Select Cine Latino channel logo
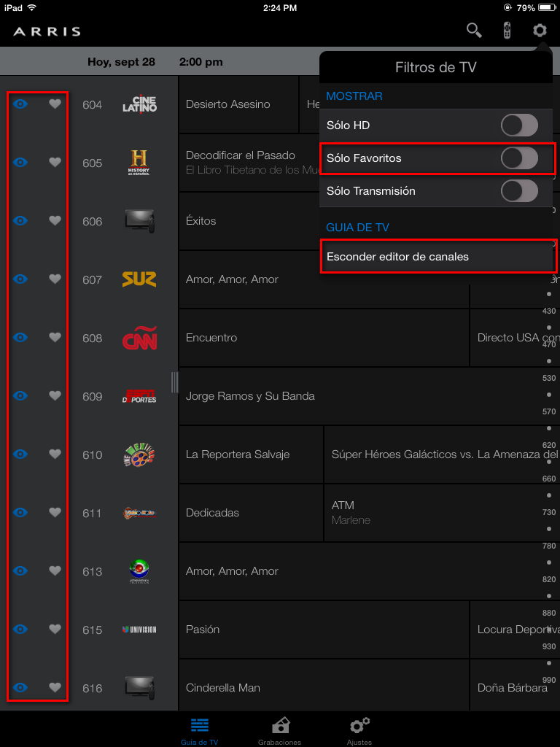This screenshot has height=747, width=560. click(x=139, y=104)
